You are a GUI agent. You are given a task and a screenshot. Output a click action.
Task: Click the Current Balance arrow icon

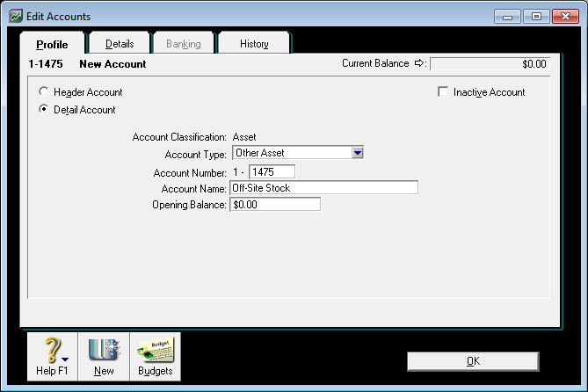pos(419,64)
